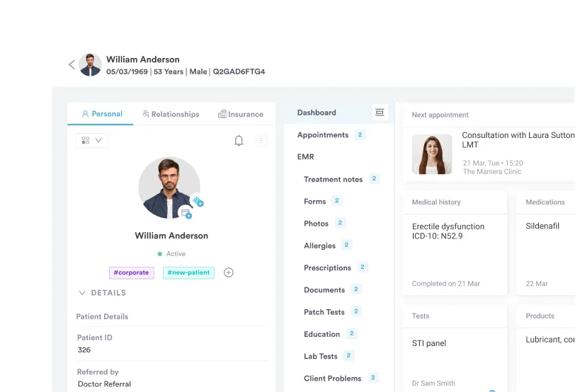Open the notifications bell icon
575x392 pixels.
point(239,141)
